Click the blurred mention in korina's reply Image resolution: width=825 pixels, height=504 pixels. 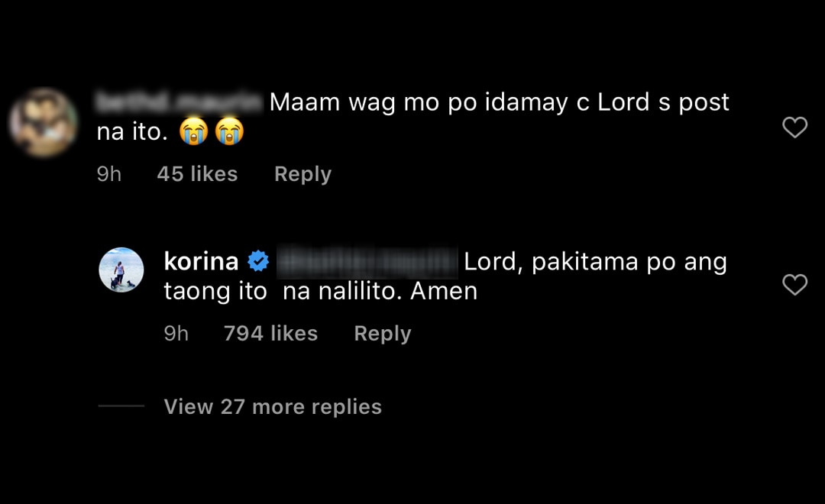point(367,261)
